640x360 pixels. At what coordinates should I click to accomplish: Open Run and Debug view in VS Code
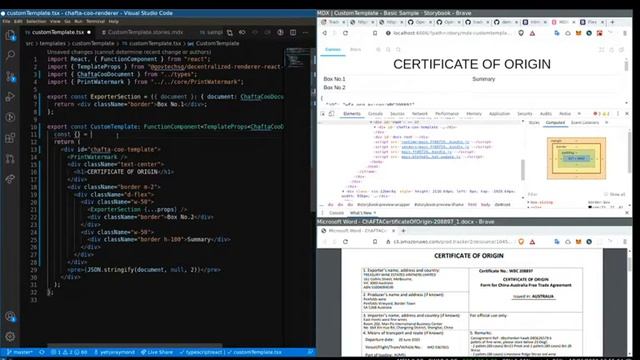[10, 97]
